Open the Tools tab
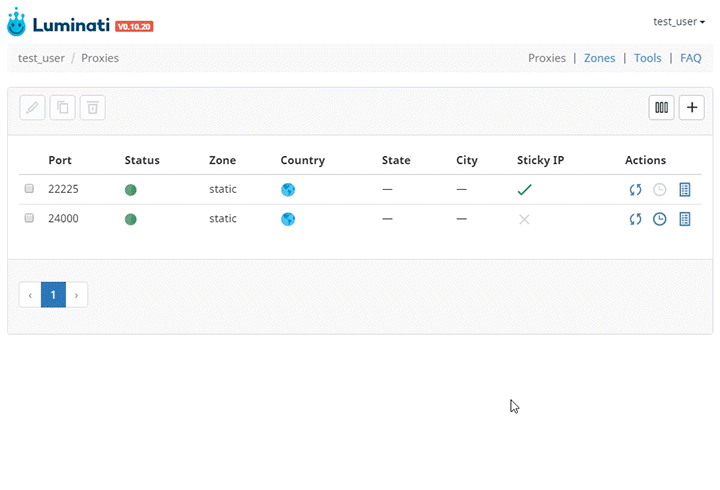This screenshot has height=490, width=720. 647,58
